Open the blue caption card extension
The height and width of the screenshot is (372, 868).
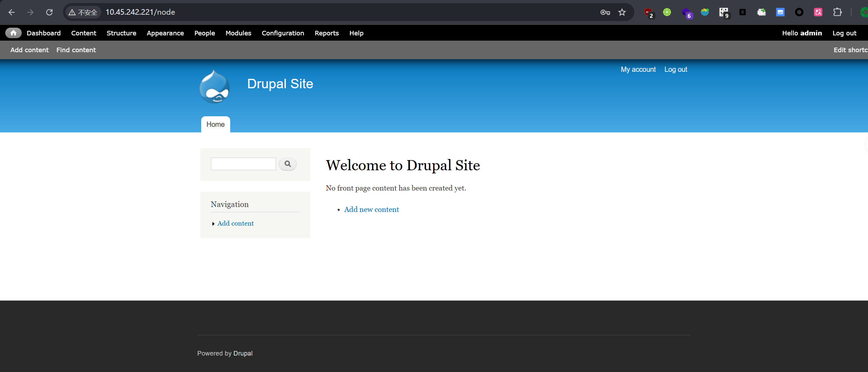point(781,12)
